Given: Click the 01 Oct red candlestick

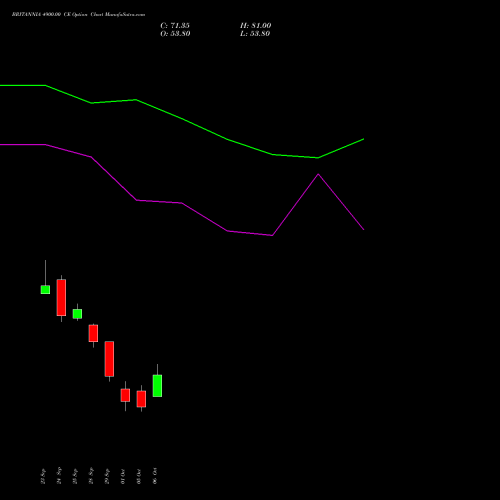Looking at the screenshot, I should [x=125, y=395].
